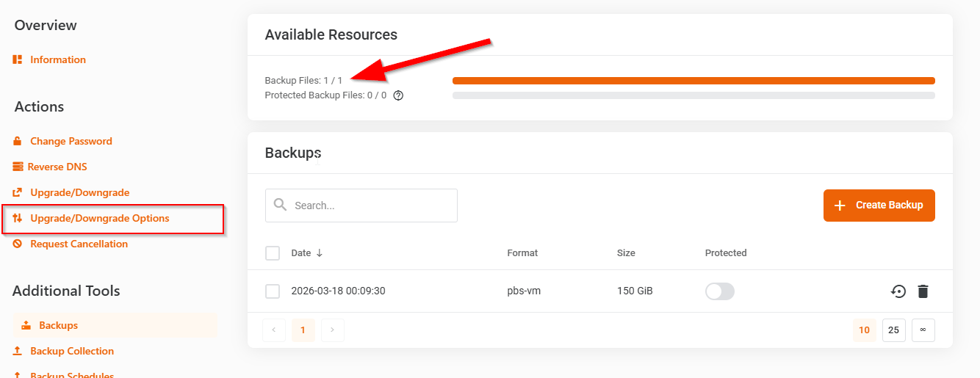This screenshot has height=378, width=980.
Task: Click the Request Cancellation ban icon
Action: (18, 244)
